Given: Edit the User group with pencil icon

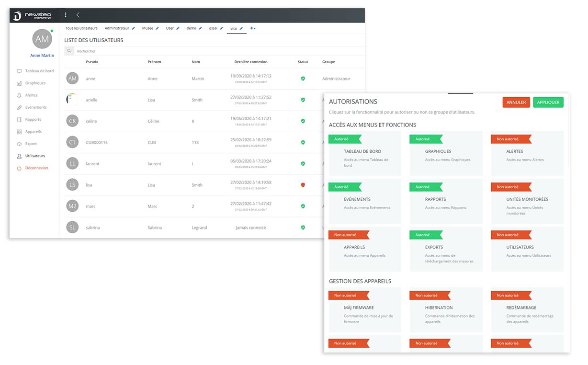Looking at the screenshot, I should point(178,28).
